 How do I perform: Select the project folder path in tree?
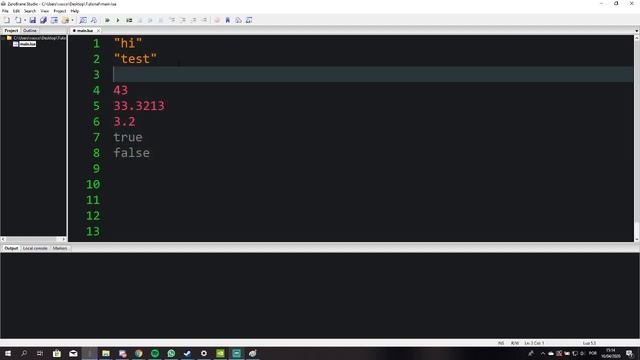tap(39, 38)
